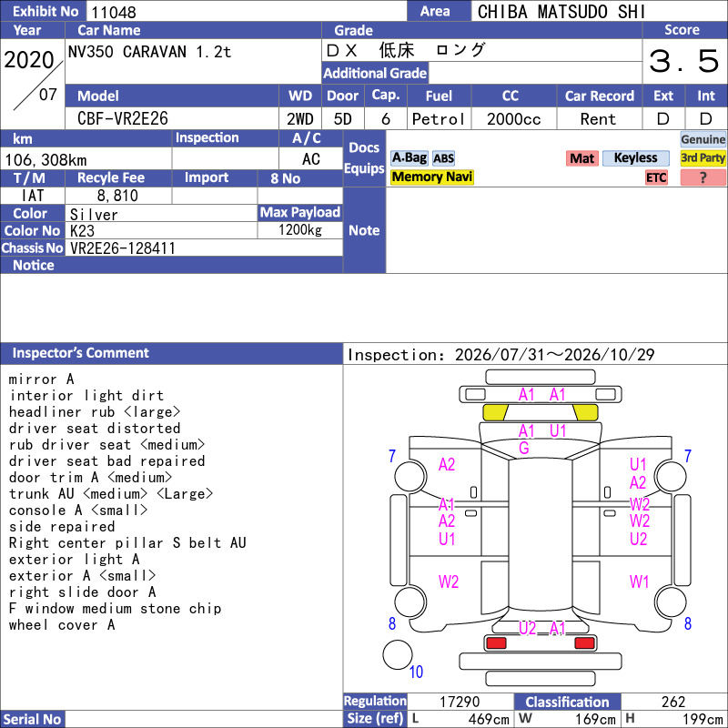This screenshot has height=728, width=728.
Task: Click the comment 'side repaired'
Action: tap(62, 527)
